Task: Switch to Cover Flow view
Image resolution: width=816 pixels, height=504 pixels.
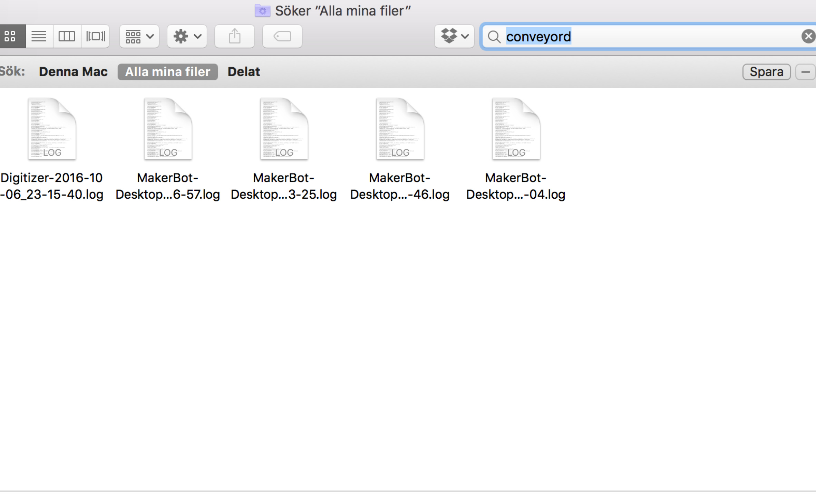Action: click(96, 36)
